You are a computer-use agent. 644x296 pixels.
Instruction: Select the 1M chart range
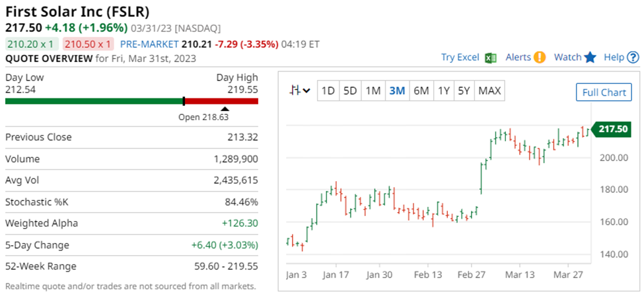[373, 91]
